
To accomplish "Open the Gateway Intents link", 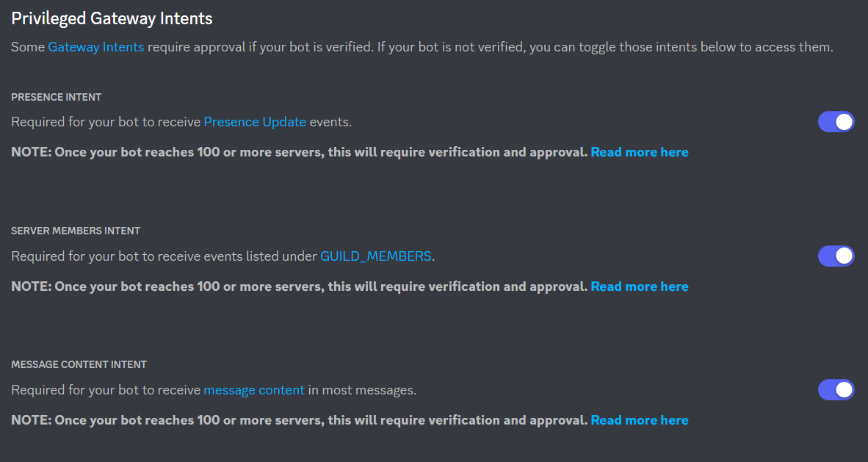I will (x=95, y=47).
